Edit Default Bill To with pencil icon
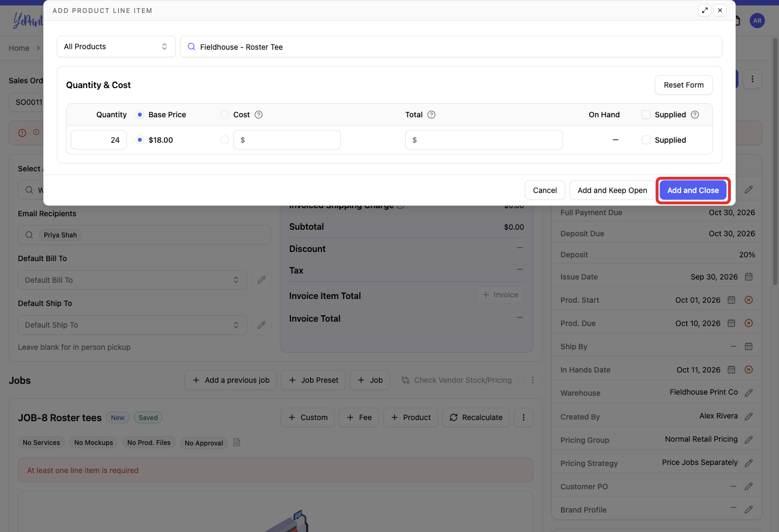Image resolution: width=779 pixels, height=532 pixels. click(261, 280)
